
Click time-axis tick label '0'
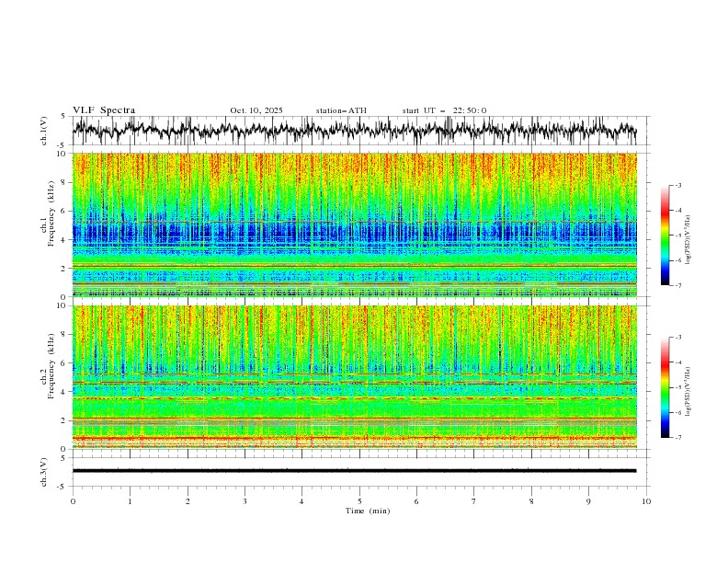[x=73, y=501]
